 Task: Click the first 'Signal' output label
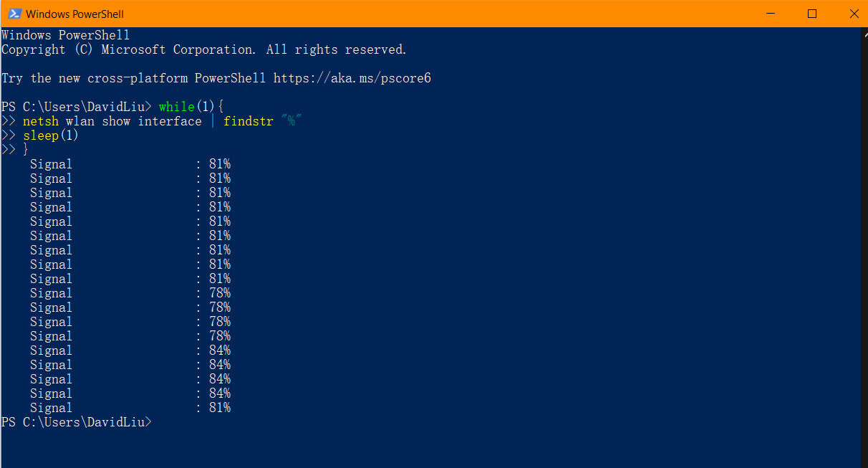click(51, 164)
